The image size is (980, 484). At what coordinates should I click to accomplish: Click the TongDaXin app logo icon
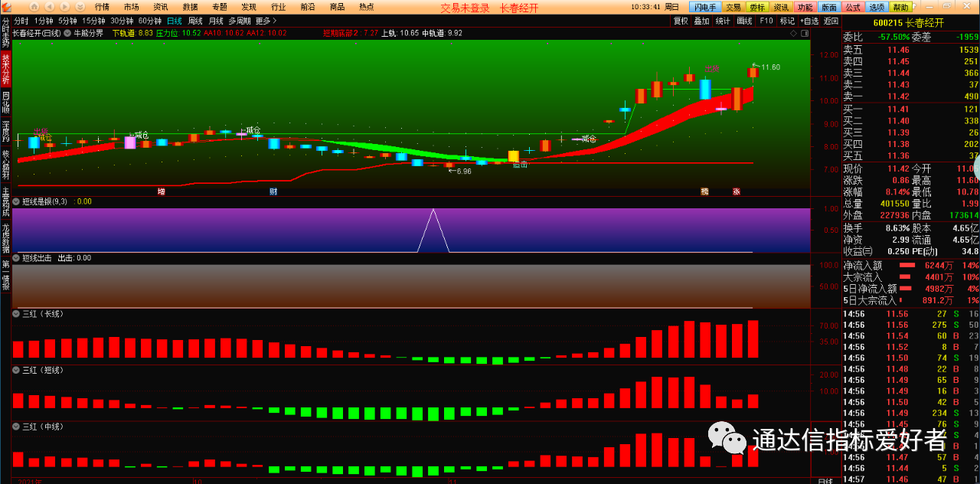coord(6,7)
